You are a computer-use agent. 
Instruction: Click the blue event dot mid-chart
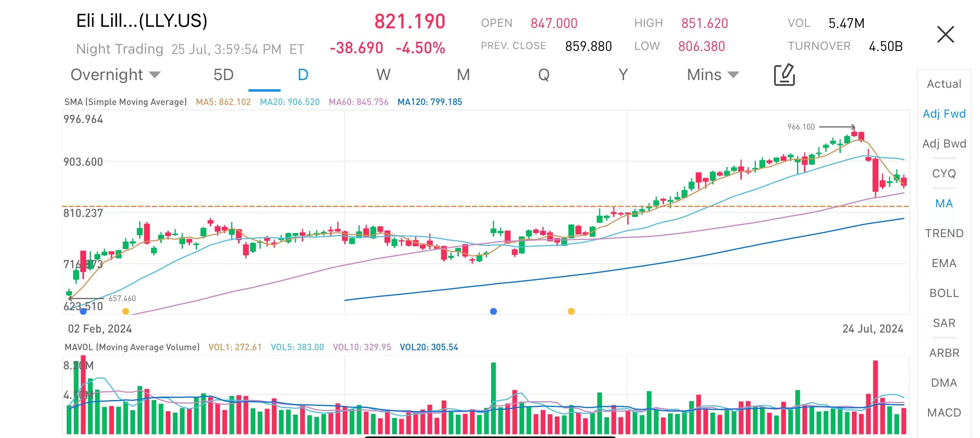coord(493,312)
